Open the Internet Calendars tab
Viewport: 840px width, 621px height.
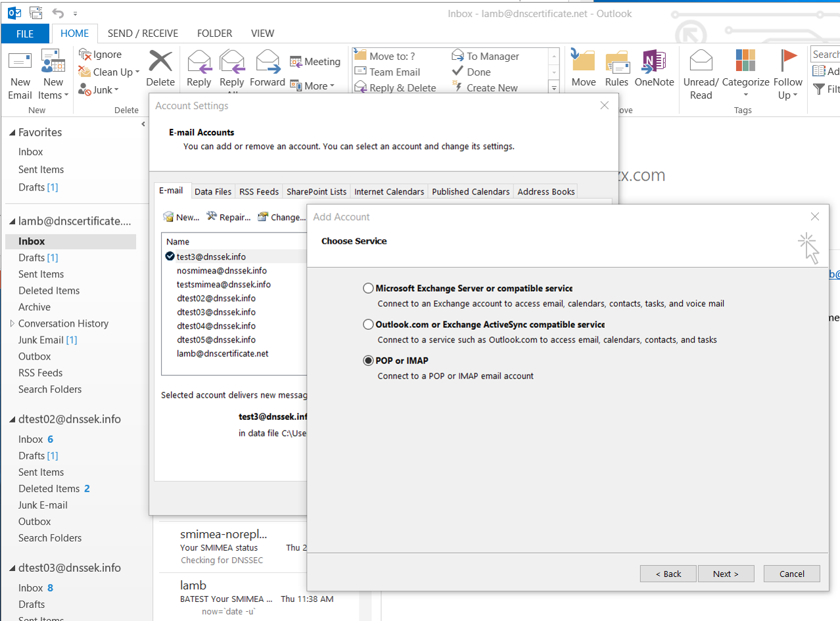point(389,191)
